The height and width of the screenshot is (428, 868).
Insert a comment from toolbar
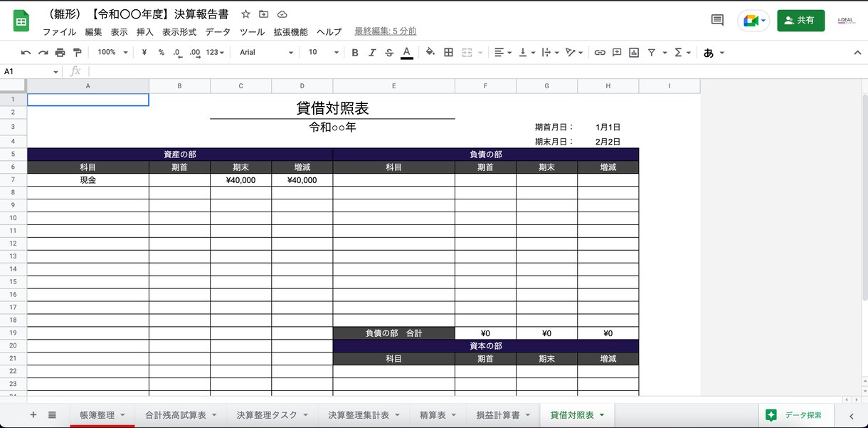[x=617, y=53]
